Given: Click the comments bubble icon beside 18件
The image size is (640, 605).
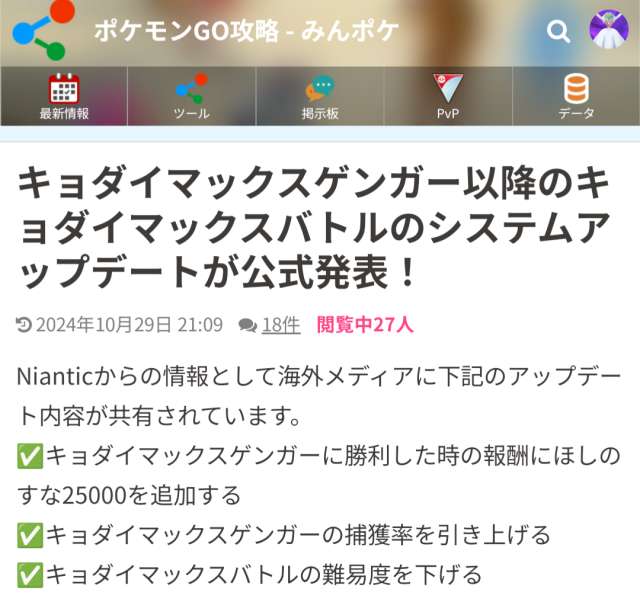Looking at the screenshot, I should (248, 325).
